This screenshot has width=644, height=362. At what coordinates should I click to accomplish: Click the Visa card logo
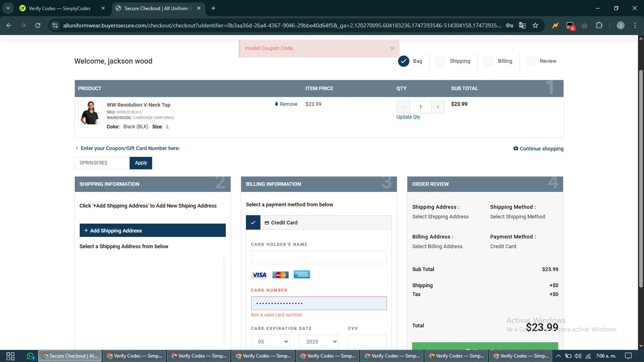pyautogui.click(x=259, y=275)
